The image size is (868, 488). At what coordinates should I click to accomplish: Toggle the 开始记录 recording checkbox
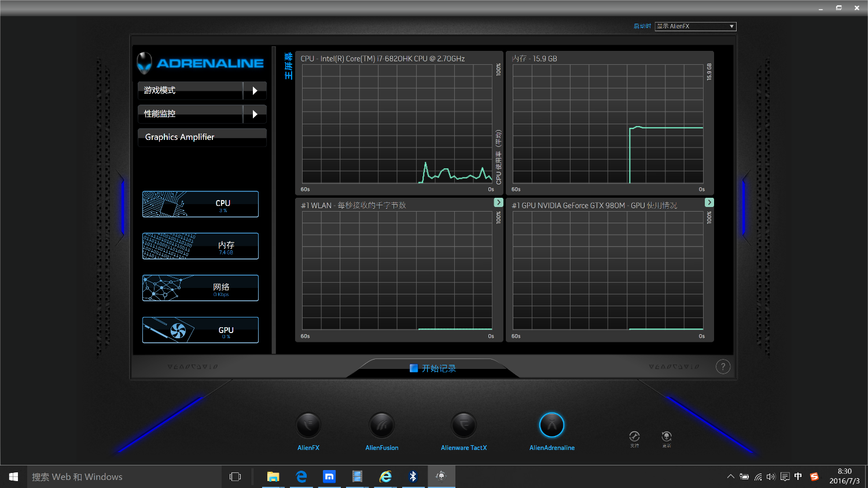(414, 368)
